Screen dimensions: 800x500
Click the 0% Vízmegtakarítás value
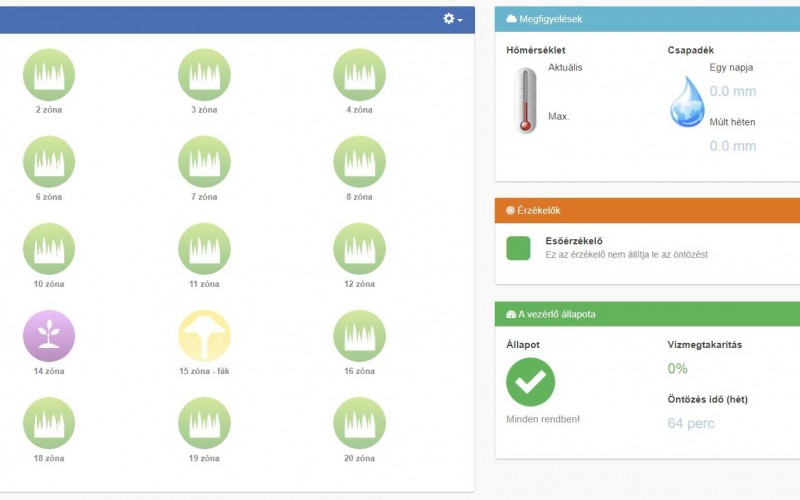coord(678,369)
